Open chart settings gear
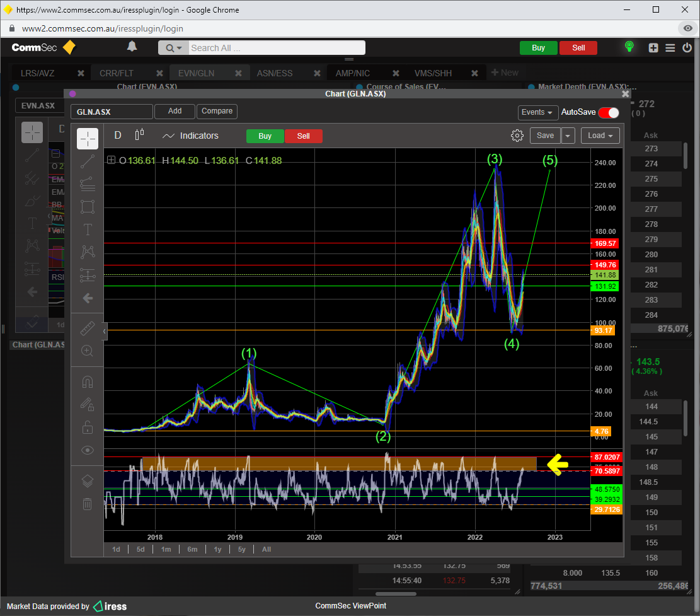This screenshot has width=700, height=616. tap(517, 136)
